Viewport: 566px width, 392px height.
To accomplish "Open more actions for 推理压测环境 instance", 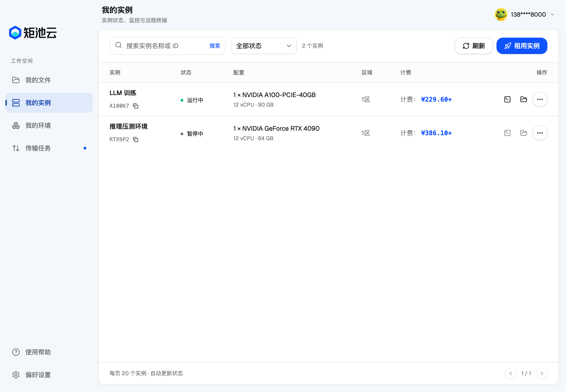I will (x=540, y=133).
